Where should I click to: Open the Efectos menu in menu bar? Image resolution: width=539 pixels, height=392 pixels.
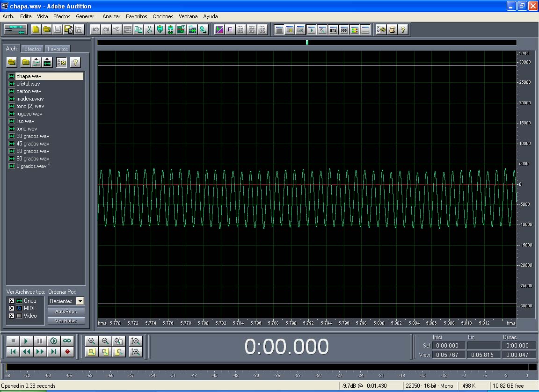(x=62, y=16)
